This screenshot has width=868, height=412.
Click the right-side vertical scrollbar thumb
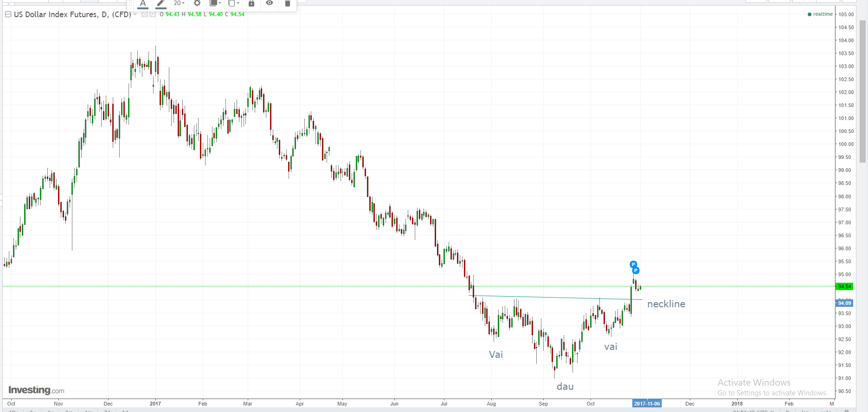click(x=862, y=93)
